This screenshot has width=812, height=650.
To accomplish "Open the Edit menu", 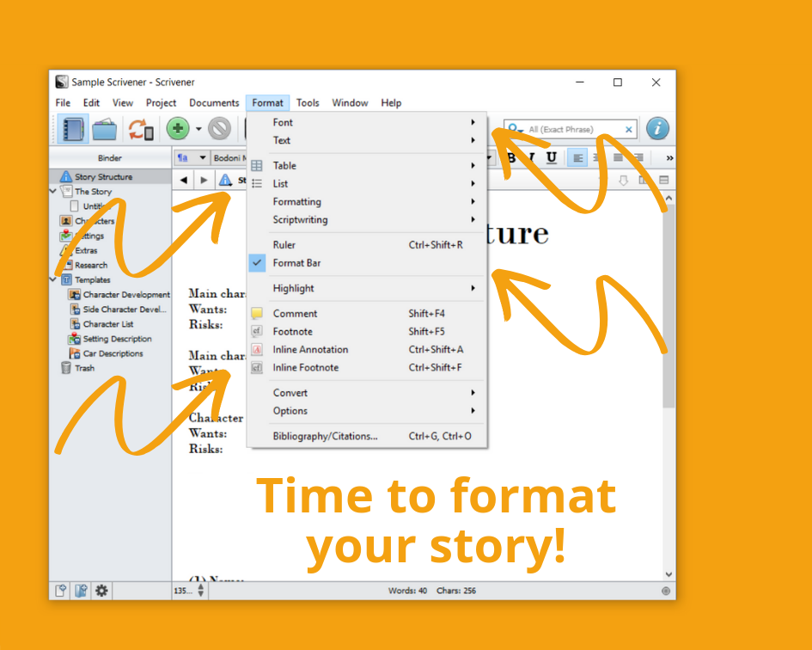I will pyautogui.click(x=91, y=102).
